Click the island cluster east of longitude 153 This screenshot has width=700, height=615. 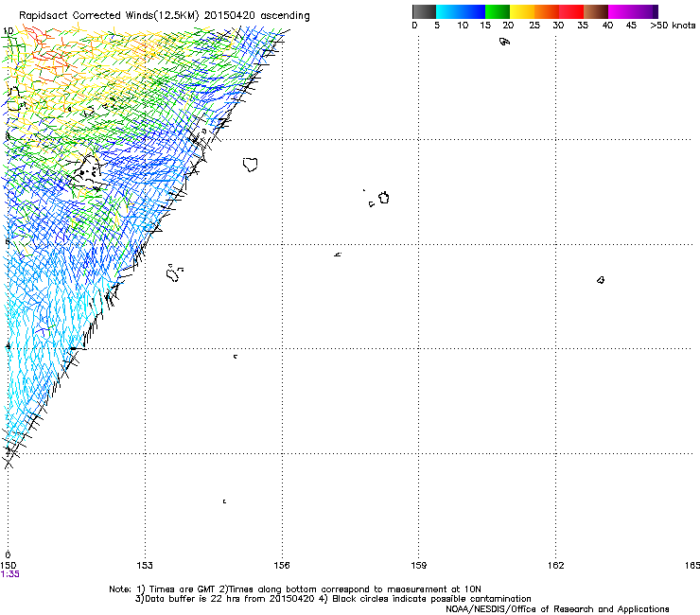click(x=174, y=272)
